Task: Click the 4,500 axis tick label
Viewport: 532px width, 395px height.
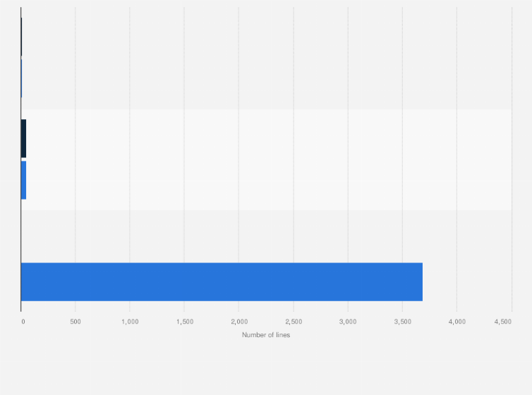Action: (x=503, y=322)
